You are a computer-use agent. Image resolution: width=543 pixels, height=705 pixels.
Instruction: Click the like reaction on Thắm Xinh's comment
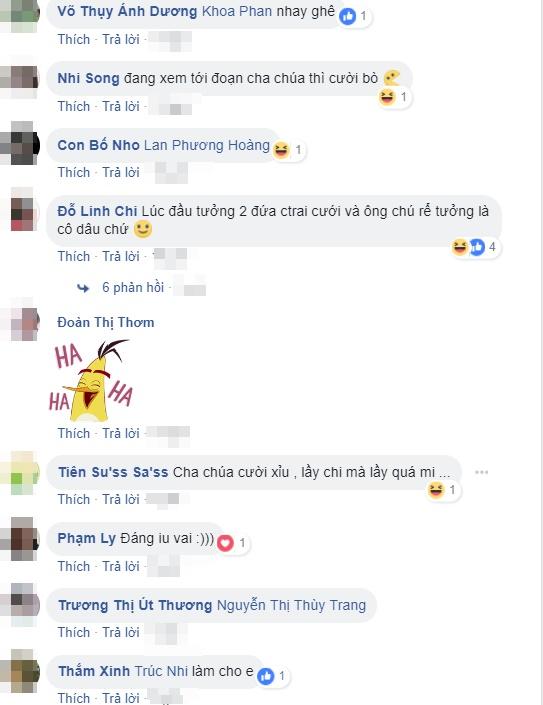click(266, 676)
